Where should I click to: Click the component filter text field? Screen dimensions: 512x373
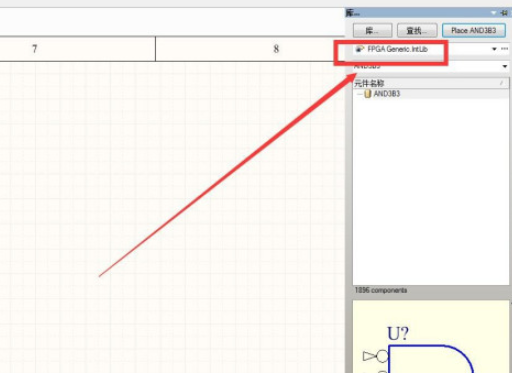coord(427,67)
